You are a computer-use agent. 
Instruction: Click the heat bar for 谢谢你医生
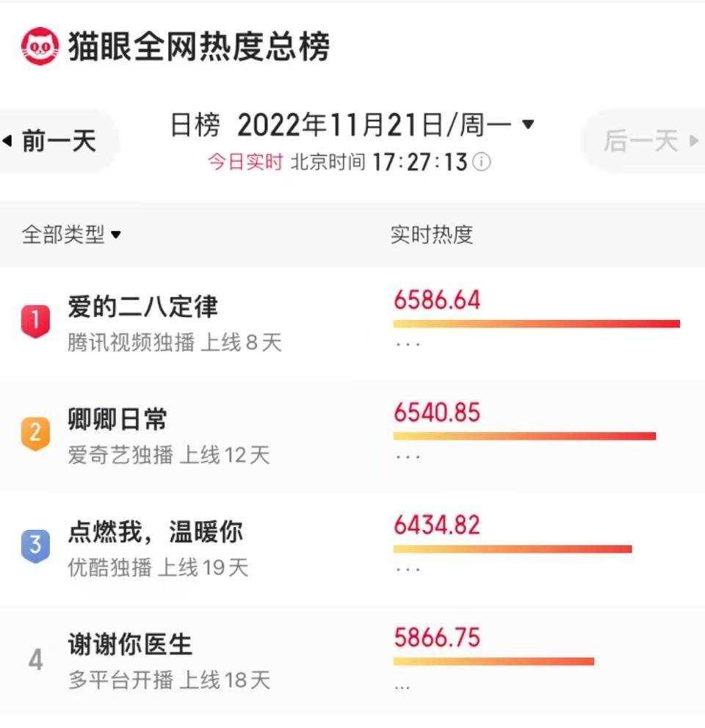click(493, 661)
